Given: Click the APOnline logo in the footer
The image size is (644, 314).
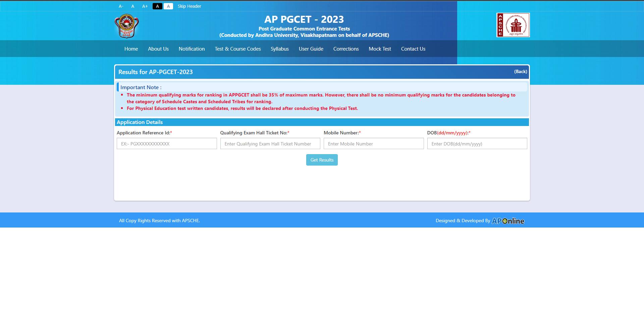Looking at the screenshot, I should click(x=508, y=221).
